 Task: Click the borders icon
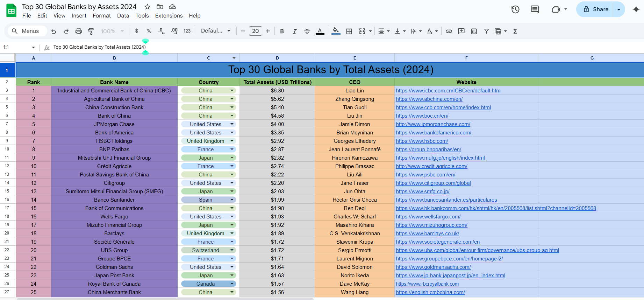[x=349, y=31]
